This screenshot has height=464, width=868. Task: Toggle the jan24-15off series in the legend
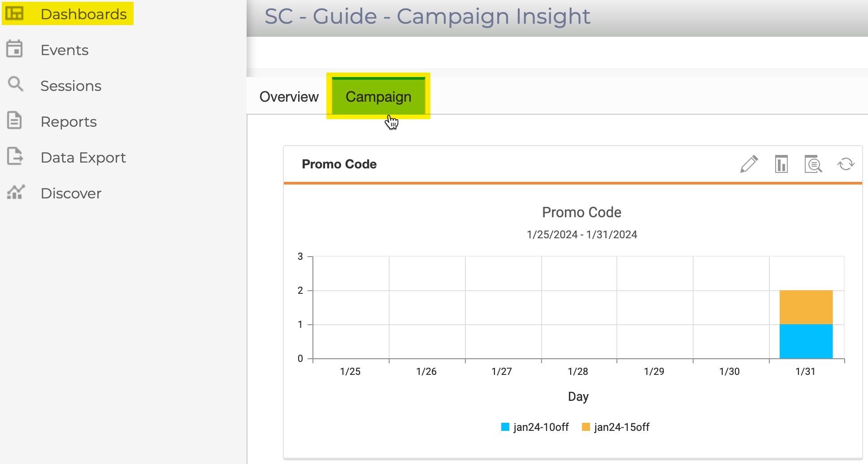pos(622,427)
